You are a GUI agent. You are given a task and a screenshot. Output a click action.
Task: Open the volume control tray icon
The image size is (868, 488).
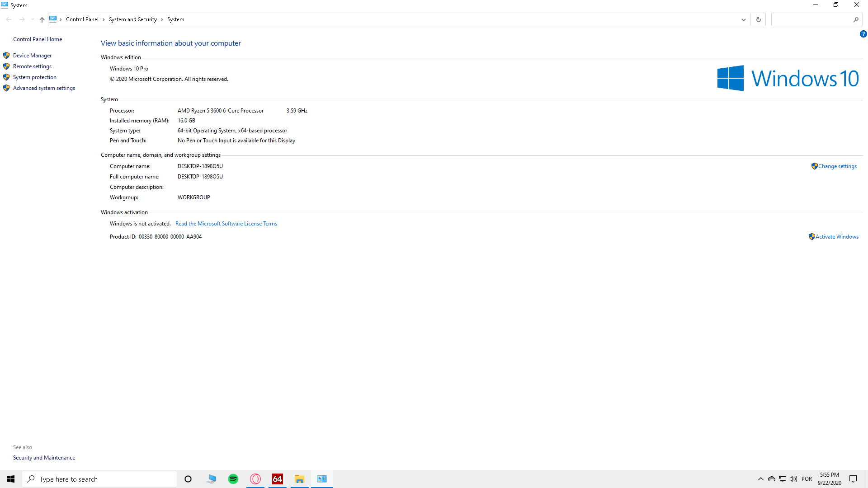[x=793, y=479]
